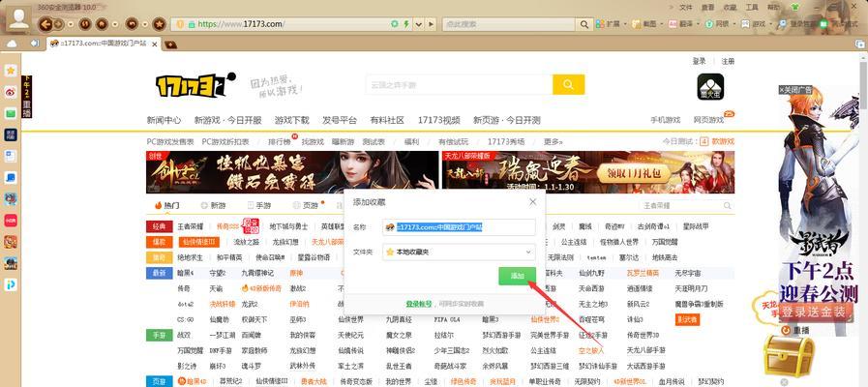Open dropdown arrow next to 扩展
This screenshot has height=387, width=868.
coord(625,24)
